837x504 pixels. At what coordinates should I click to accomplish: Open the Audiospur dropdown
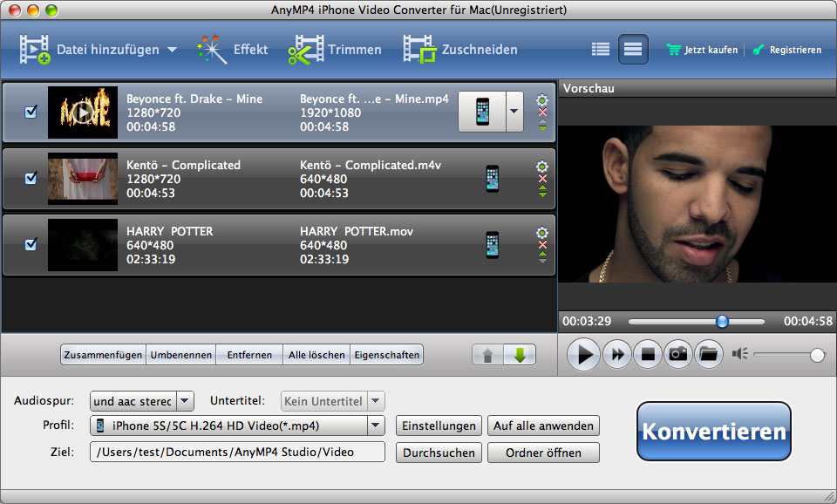(x=185, y=401)
